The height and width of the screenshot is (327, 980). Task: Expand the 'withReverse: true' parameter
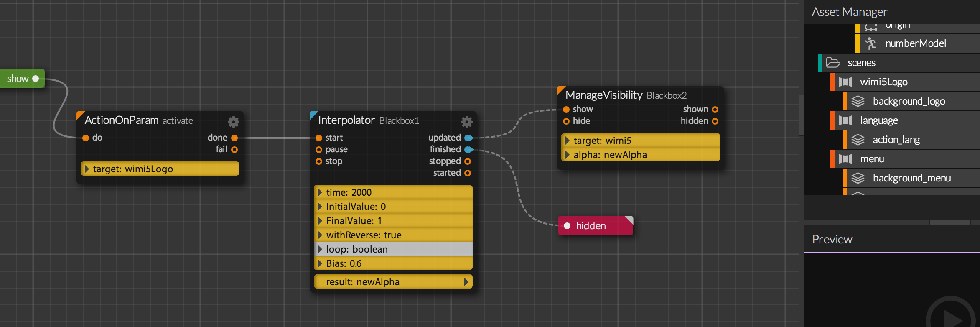(320, 235)
